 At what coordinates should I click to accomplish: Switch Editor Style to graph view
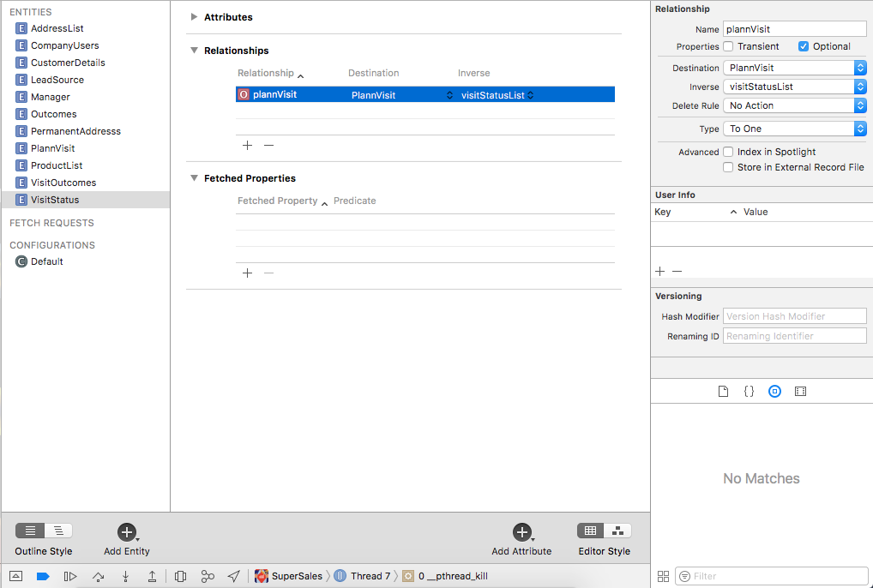[617, 531]
